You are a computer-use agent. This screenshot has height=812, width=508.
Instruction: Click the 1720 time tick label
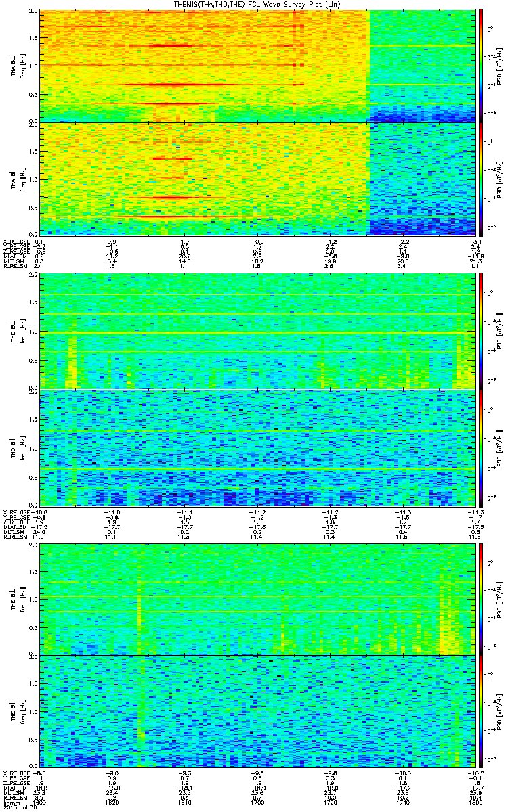click(330, 801)
